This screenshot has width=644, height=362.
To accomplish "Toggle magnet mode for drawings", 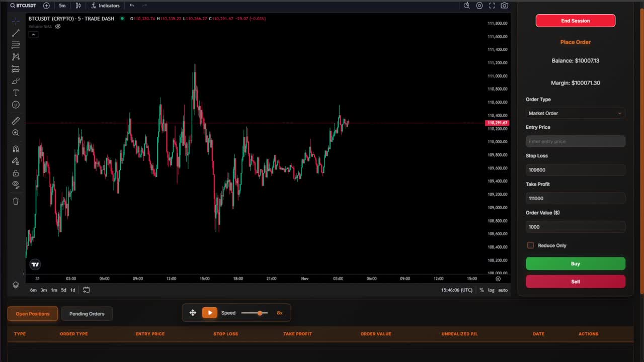I will click(16, 149).
